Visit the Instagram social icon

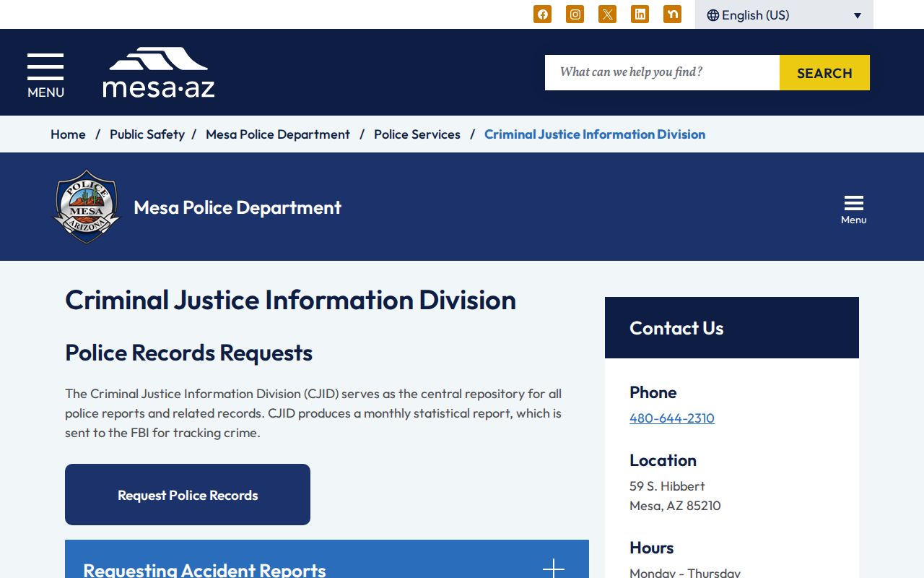click(x=575, y=14)
